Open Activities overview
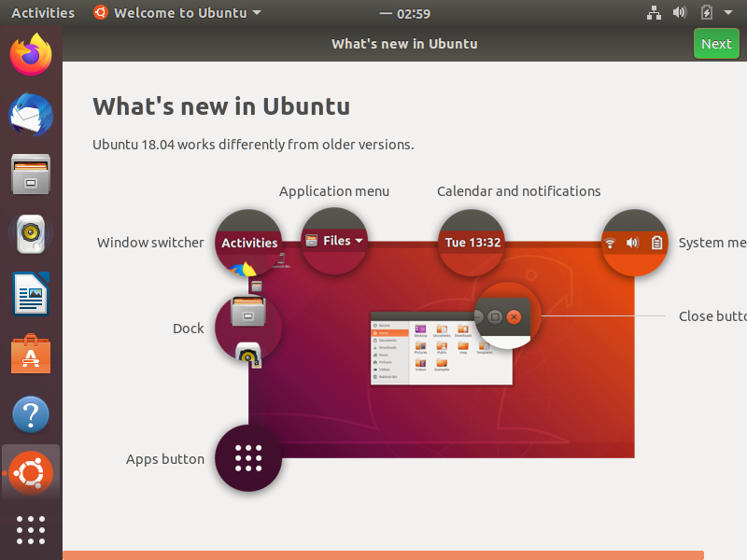747x560 pixels. click(x=43, y=13)
